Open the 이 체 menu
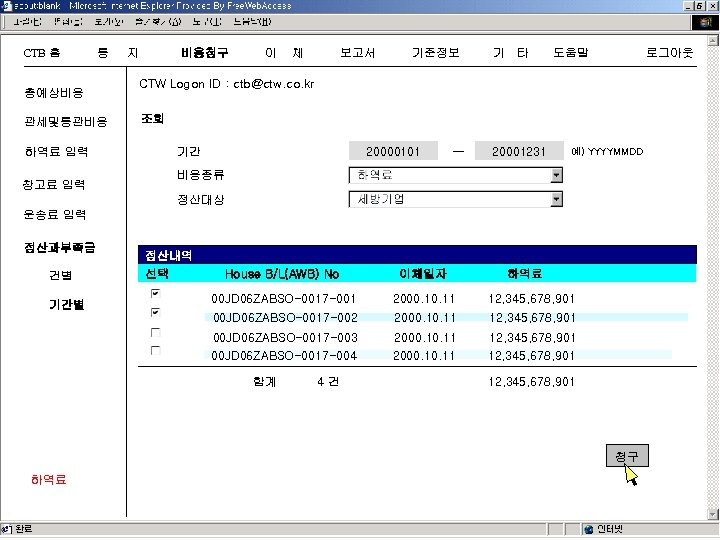Image resolution: width=720 pixels, height=540 pixels. [284, 53]
